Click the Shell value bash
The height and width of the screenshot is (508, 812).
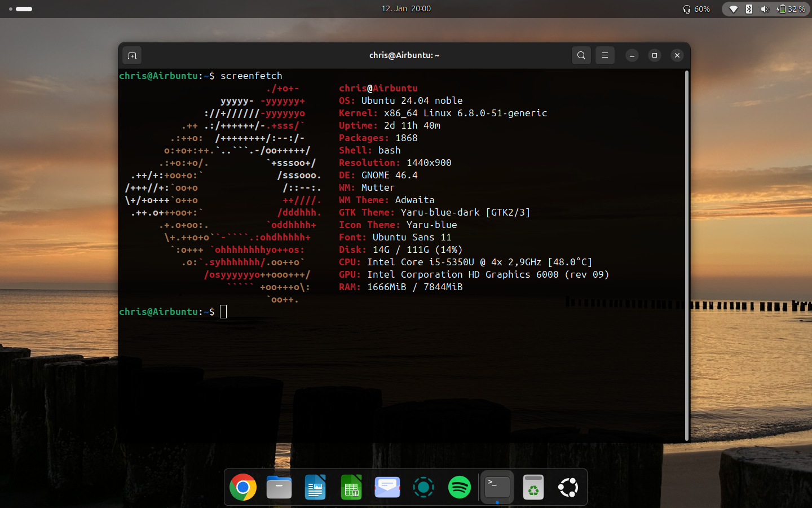pos(390,150)
